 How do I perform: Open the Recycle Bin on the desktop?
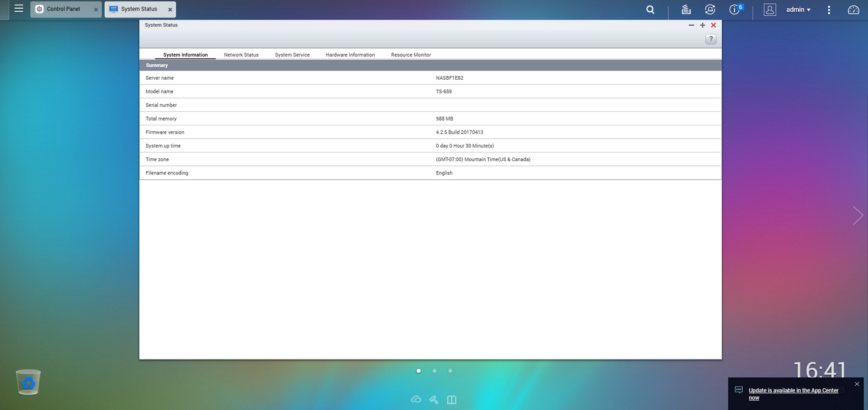pyautogui.click(x=28, y=382)
